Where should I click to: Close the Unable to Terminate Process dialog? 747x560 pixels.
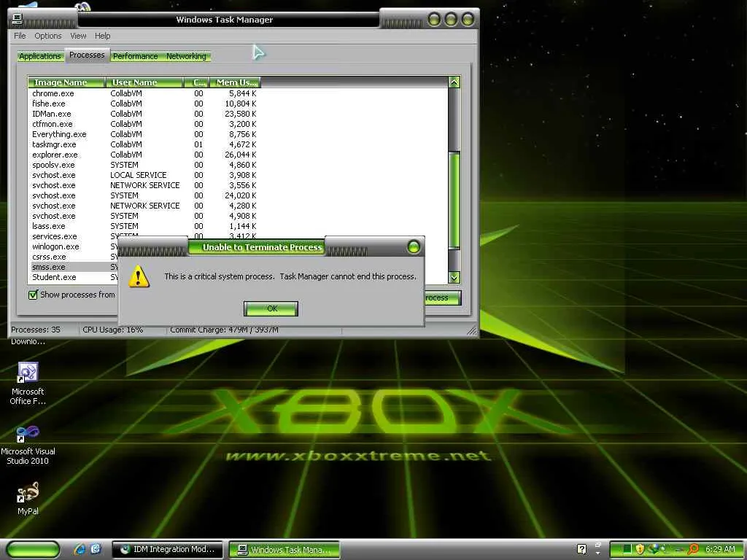[414, 246]
